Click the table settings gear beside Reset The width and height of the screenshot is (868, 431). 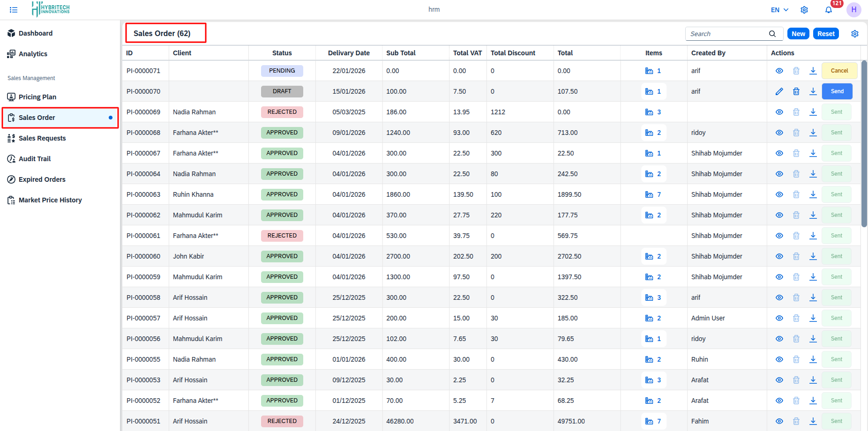point(855,33)
